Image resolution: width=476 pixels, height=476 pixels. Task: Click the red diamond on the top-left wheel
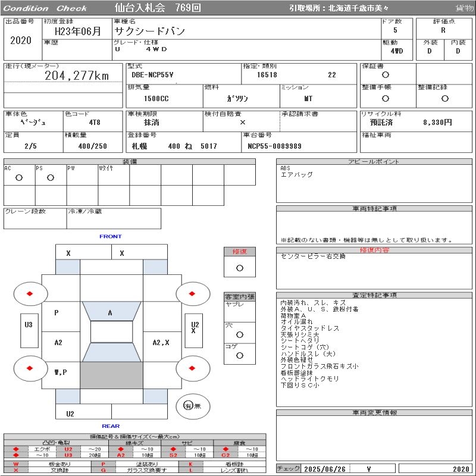tap(29, 293)
